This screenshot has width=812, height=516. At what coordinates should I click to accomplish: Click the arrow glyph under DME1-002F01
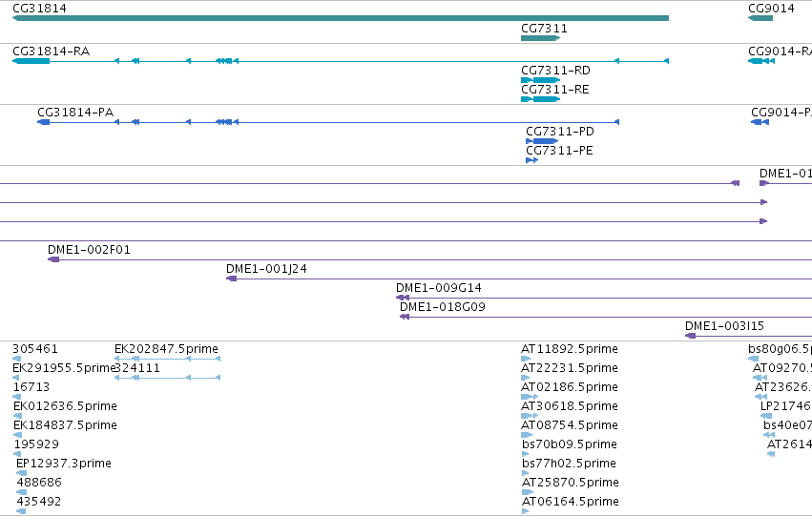tap(53, 259)
